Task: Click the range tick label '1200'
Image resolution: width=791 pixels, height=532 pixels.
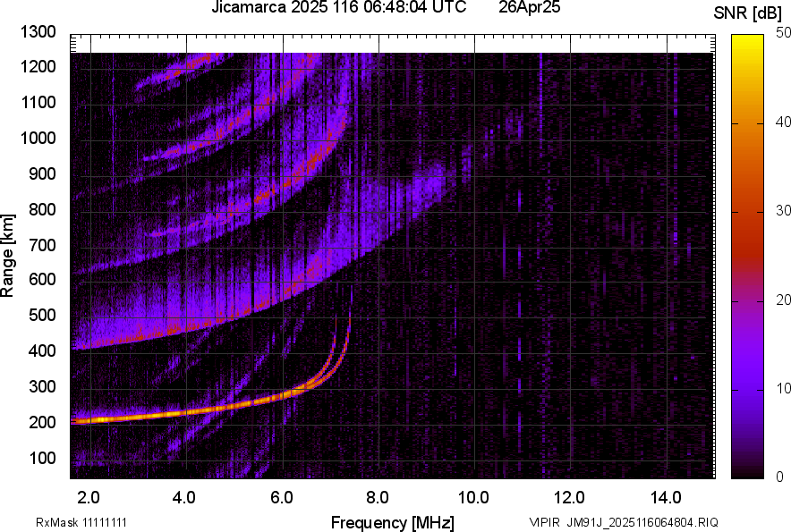Action: 38,66
